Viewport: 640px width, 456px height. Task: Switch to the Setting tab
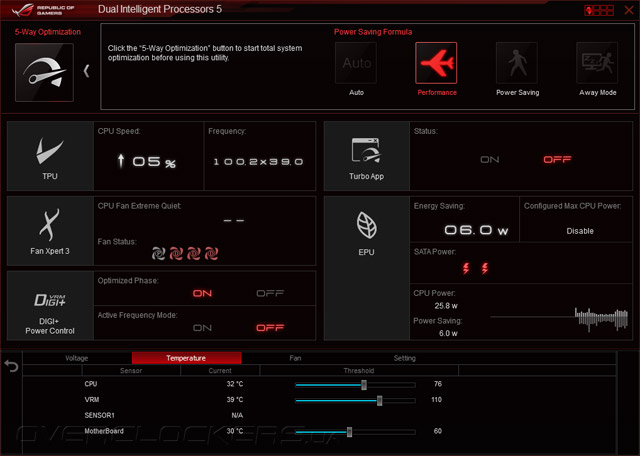pyautogui.click(x=404, y=358)
